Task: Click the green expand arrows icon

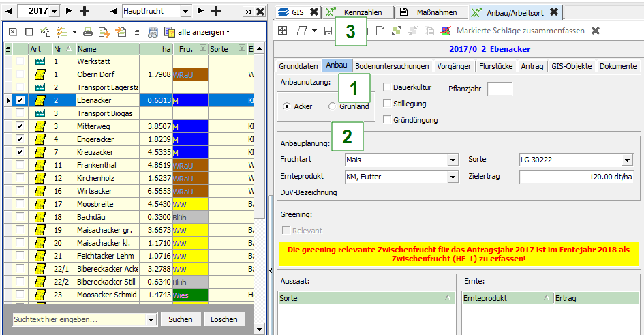Action: pyautogui.click(x=396, y=31)
